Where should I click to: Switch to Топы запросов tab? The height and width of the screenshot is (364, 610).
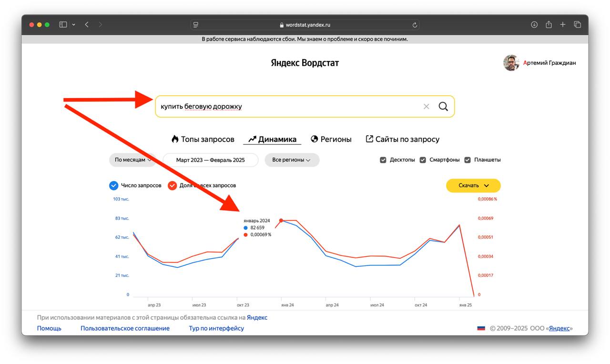[203, 139]
